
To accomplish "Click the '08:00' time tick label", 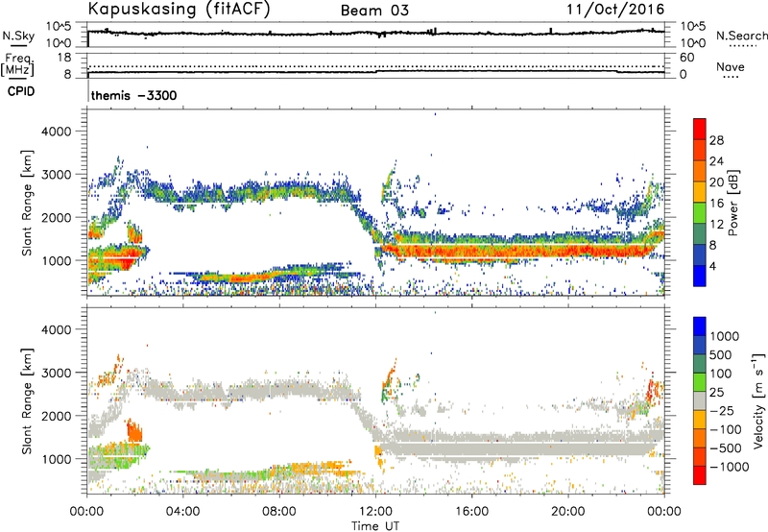I will click(279, 512).
